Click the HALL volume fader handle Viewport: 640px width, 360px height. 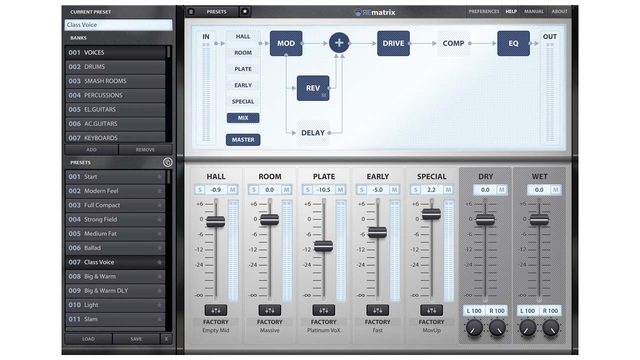coord(216,222)
